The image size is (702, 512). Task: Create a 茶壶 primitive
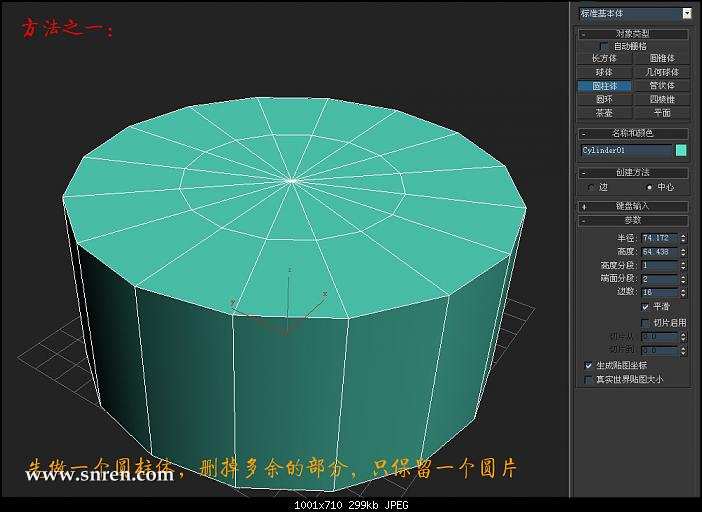[604, 113]
